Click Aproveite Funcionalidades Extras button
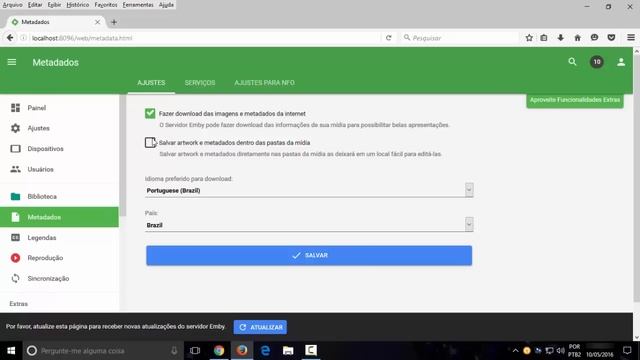The height and width of the screenshot is (360, 640). tap(575, 100)
